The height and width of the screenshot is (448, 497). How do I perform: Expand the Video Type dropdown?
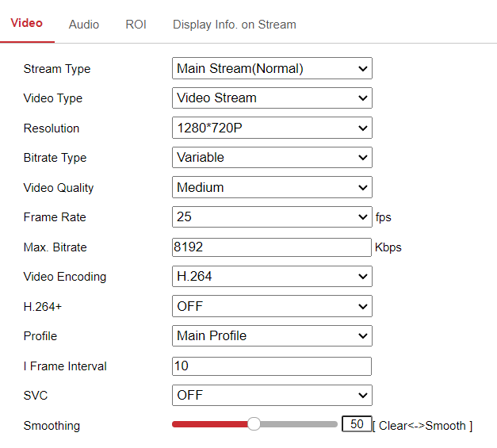[272, 98]
